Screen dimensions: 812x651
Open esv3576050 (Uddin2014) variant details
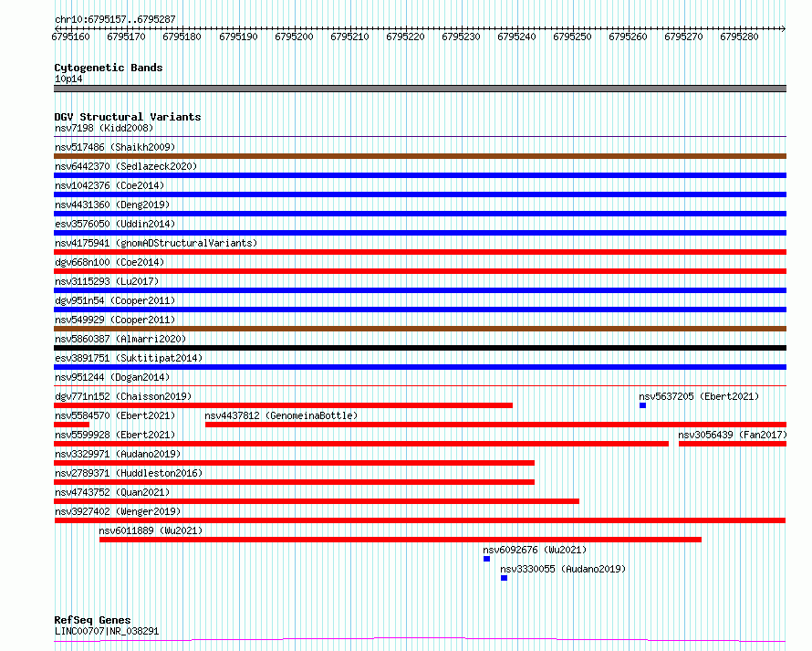coord(115,224)
